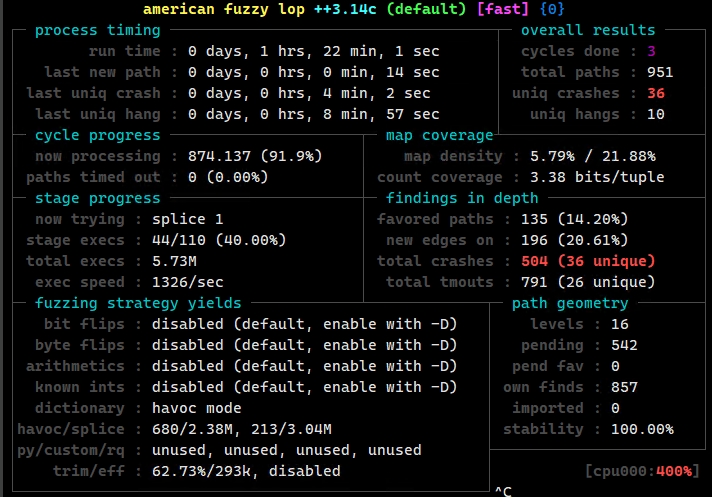Viewport: 712px width, 497px height.
Task: Click dictionary value 'havoc mode'
Action: (197, 408)
